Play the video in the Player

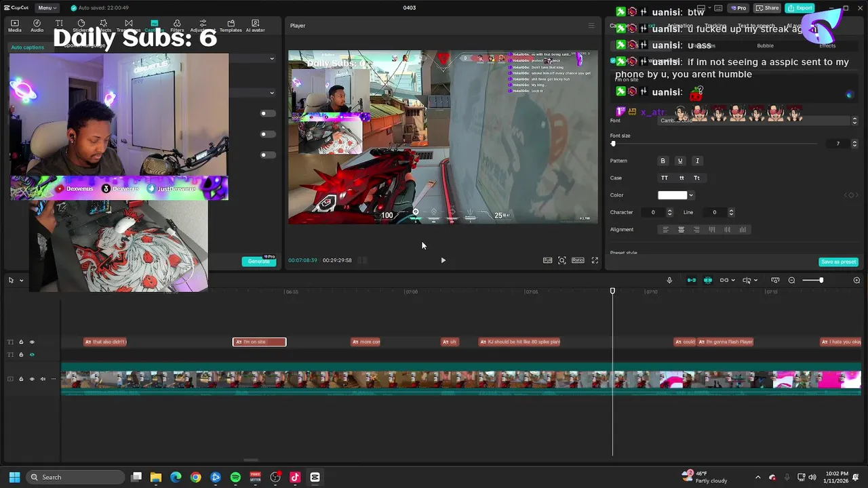tap(443, 260)
